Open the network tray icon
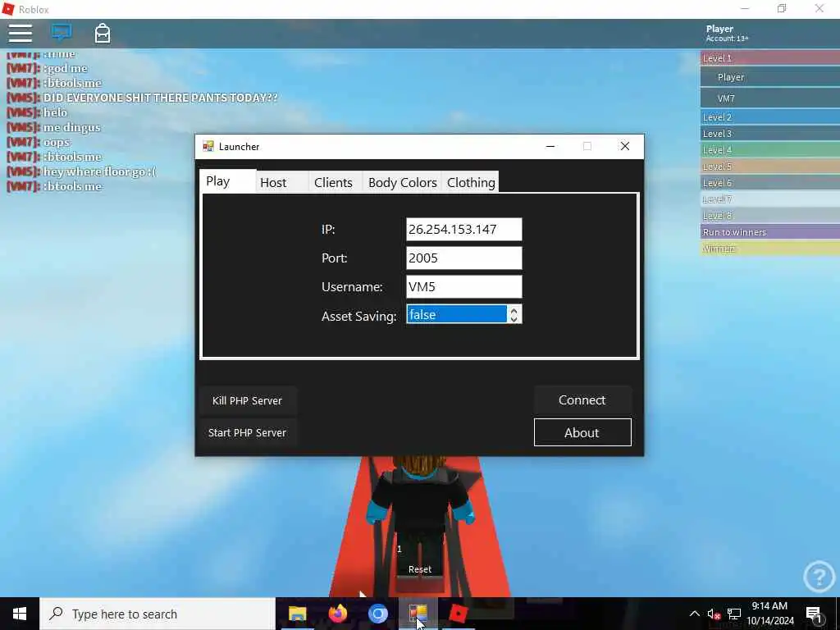Screen dimensions: 840x630 point(734,614)
